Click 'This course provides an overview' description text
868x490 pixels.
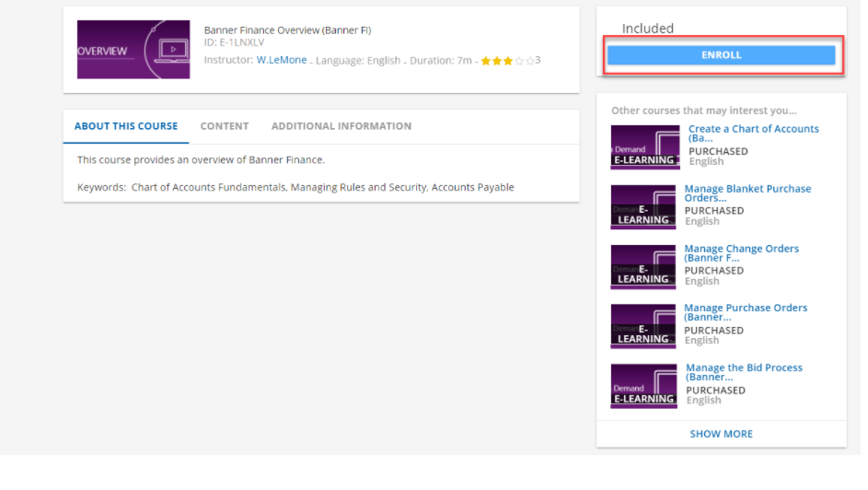(x=201, y=160)
